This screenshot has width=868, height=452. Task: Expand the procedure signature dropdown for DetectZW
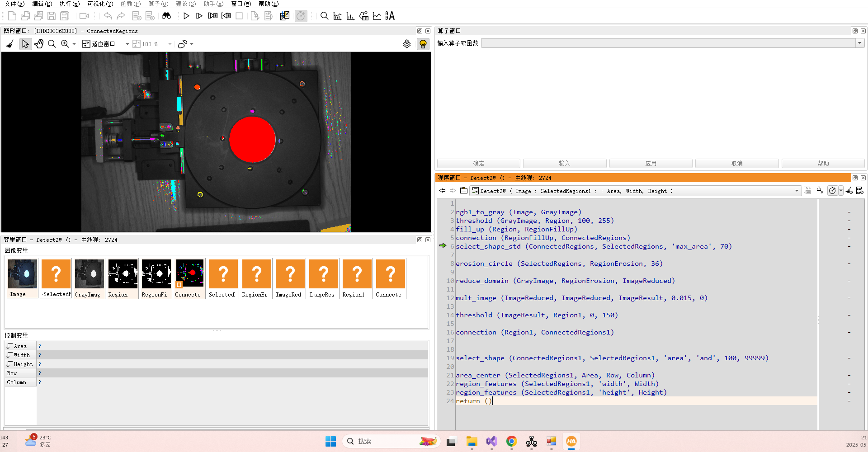click(797, 191)
